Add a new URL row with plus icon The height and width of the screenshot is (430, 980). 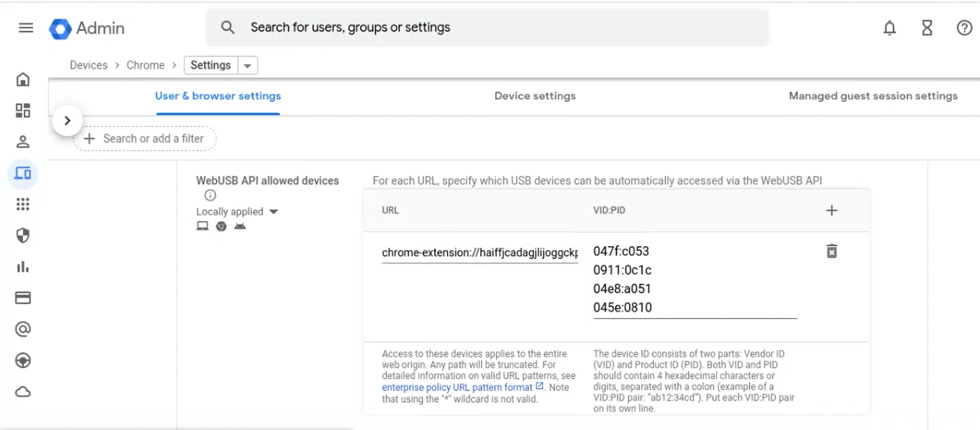point(831,210)
